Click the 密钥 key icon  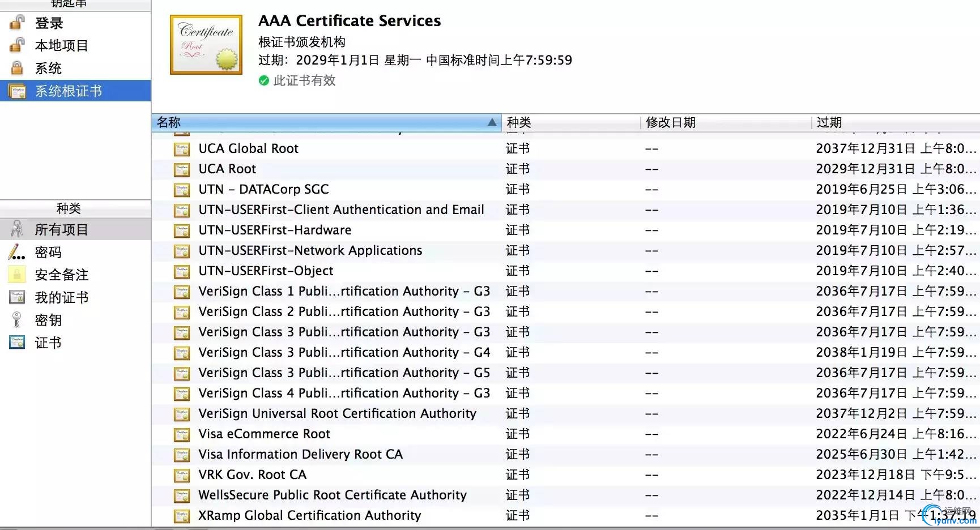tap(17, 320)
